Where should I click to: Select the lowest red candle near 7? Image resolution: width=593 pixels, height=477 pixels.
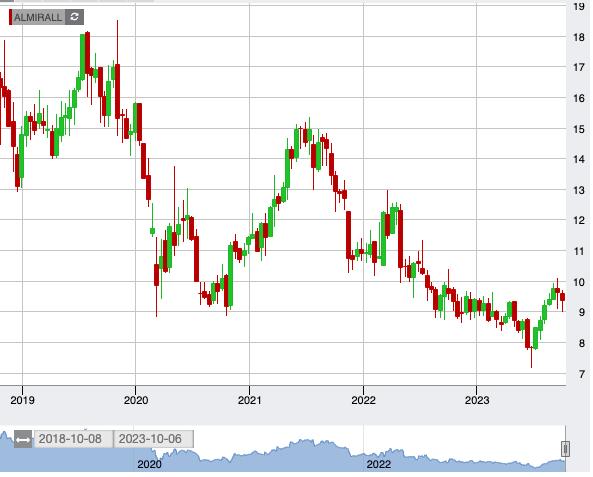[x=531, y=357]
